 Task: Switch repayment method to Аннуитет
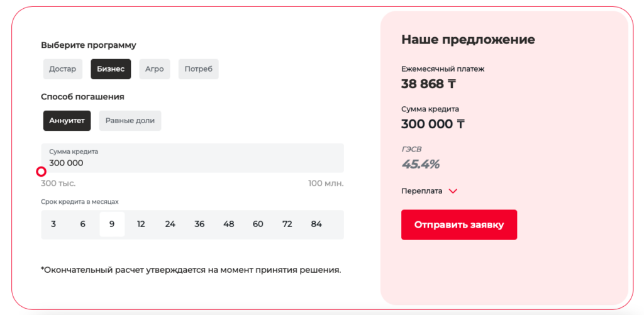(x=67, y=121)
